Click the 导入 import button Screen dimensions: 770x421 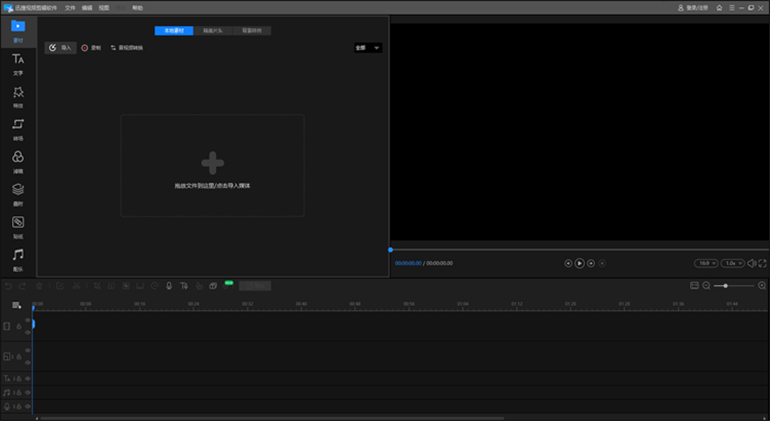60,47
